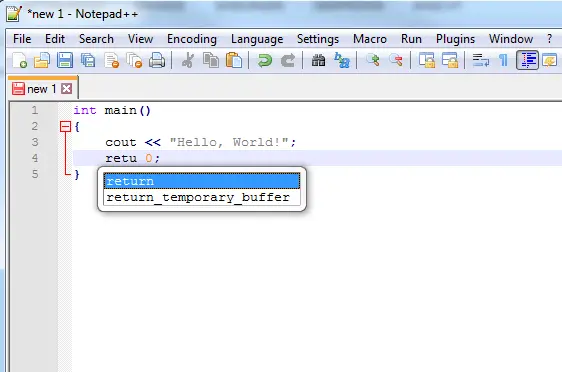Click the Copy icon
Screen dimensions: 562x372
(x=211, y=60)
